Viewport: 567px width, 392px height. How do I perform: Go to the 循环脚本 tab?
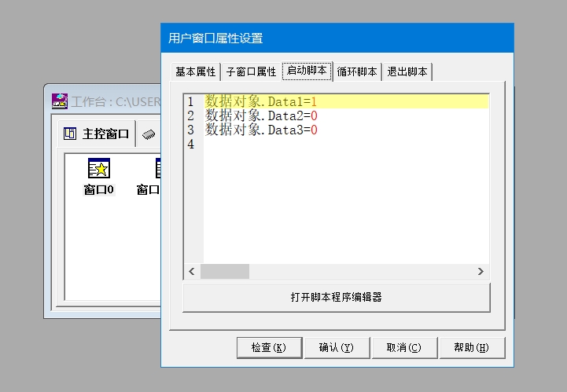tap(357, 71)
